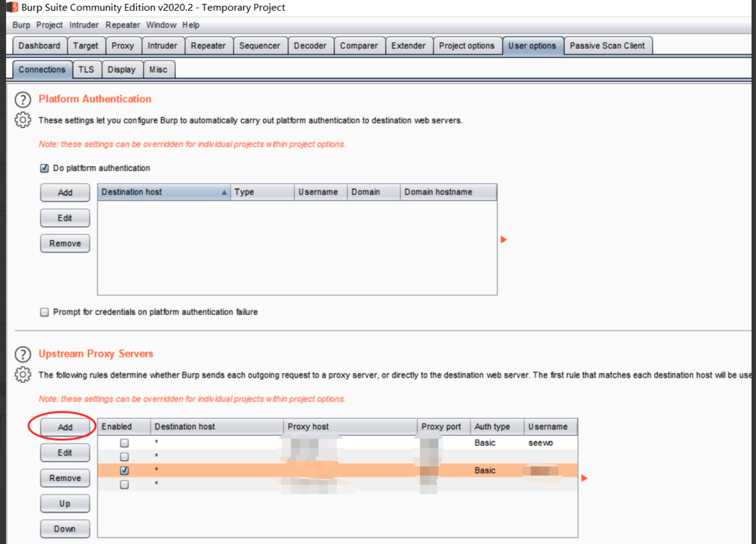Open the Extender tab
The image size is (756, 544).
pos(408,46)
